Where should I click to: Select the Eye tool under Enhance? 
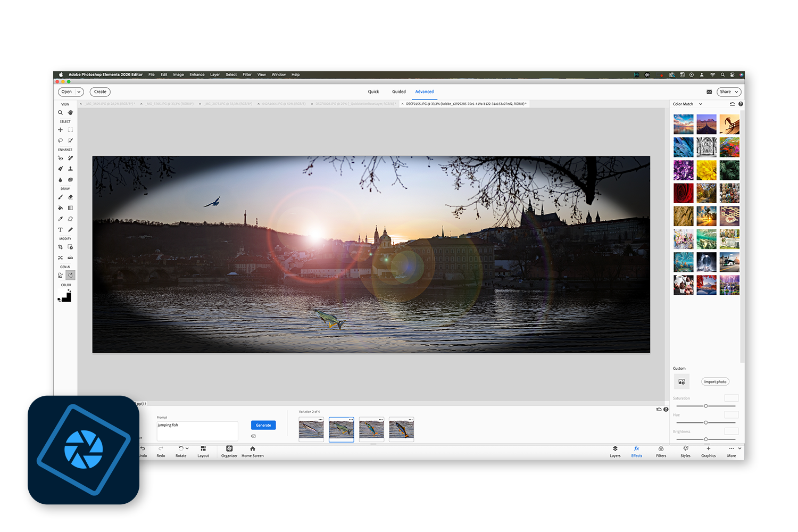click(x=60, y=158)
